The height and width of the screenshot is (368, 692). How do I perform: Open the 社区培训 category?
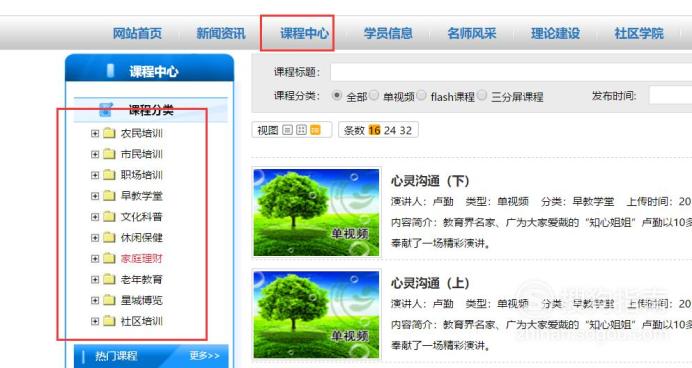142,321
